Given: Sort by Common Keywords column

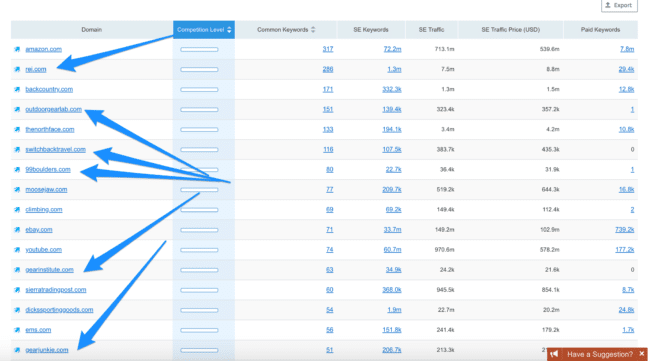Looking at the screenshot, I should [286, 30].
